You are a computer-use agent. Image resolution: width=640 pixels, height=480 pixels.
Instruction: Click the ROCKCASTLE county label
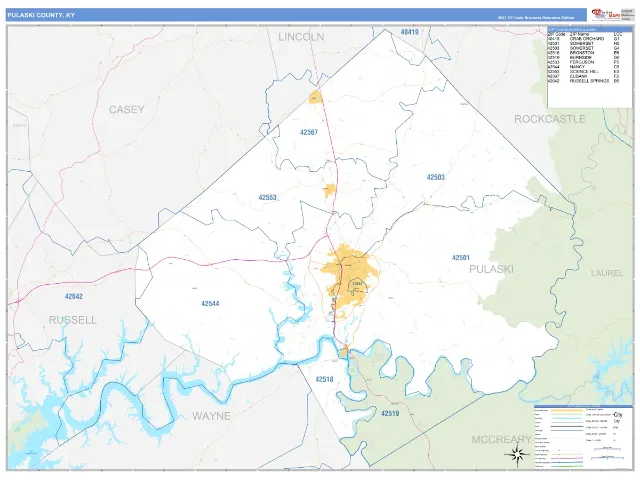point(549,119)
